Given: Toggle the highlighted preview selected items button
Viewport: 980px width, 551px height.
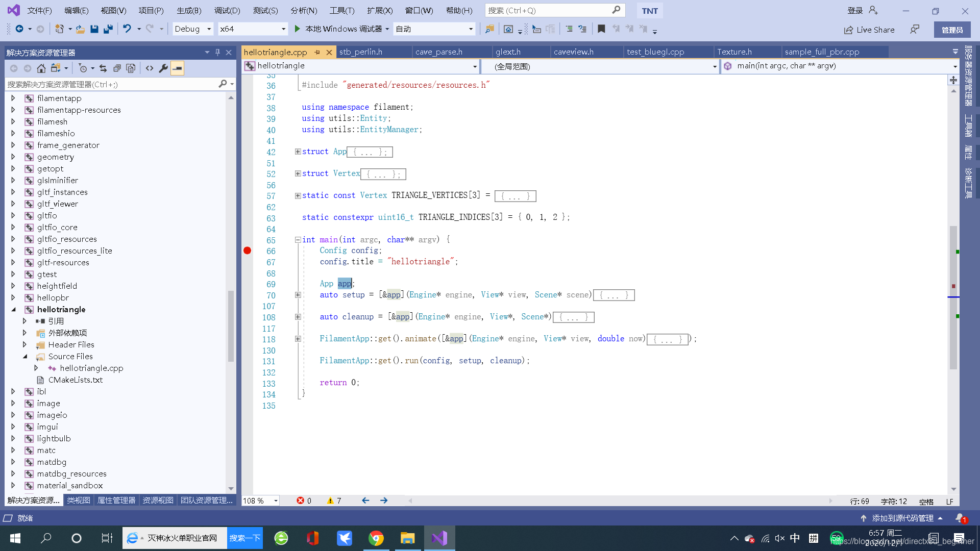Looking at the screenshot, I should [177, 68].
